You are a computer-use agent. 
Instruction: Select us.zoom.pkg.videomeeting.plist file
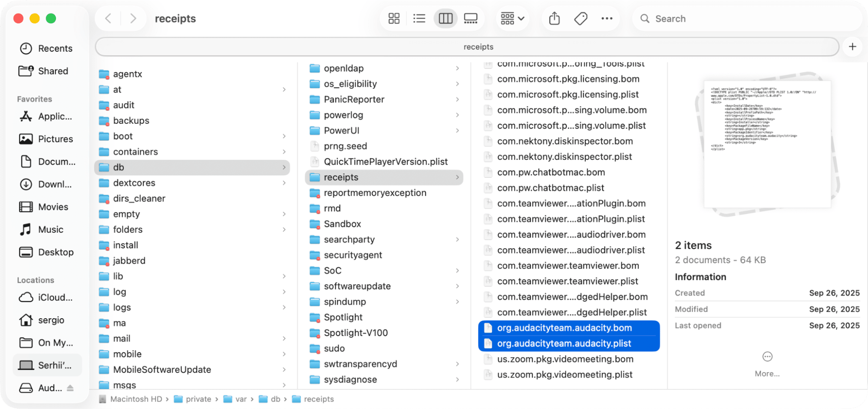click(564, 375)
